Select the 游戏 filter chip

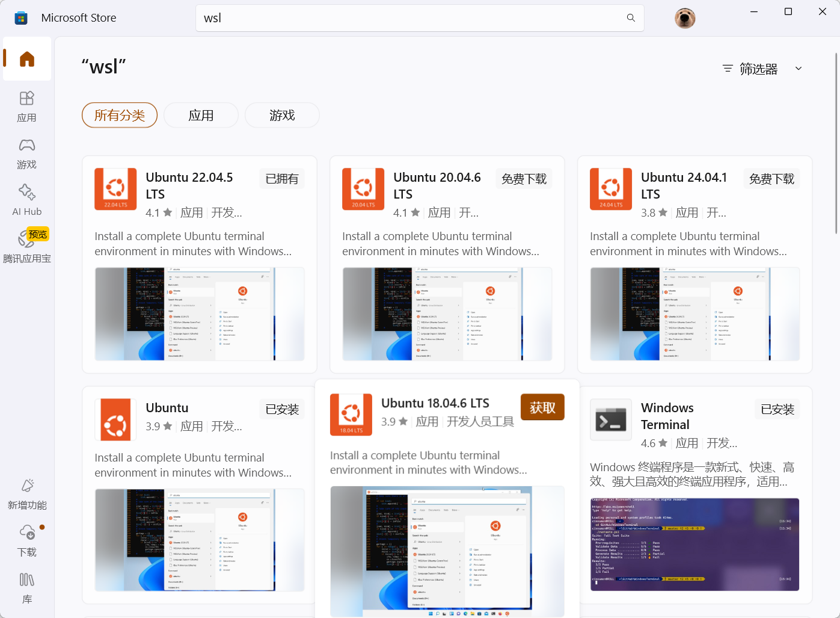tap(282, 115)
